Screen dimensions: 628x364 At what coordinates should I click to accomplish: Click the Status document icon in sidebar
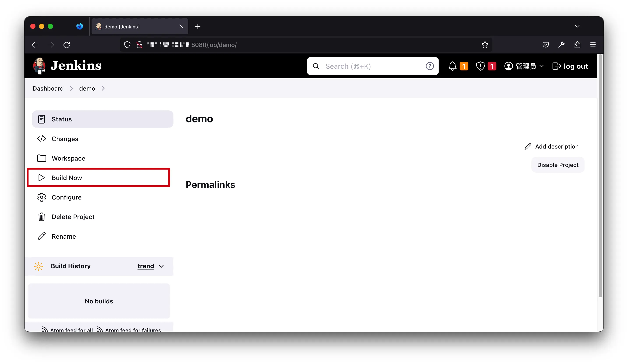(41, 119)
